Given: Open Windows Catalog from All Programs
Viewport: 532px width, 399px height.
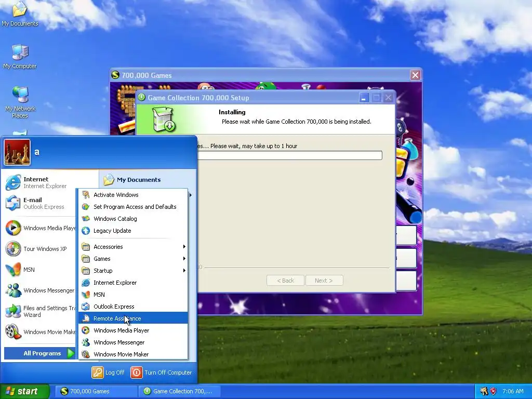Looking at the screenshot, I should (x=133, y=219).
